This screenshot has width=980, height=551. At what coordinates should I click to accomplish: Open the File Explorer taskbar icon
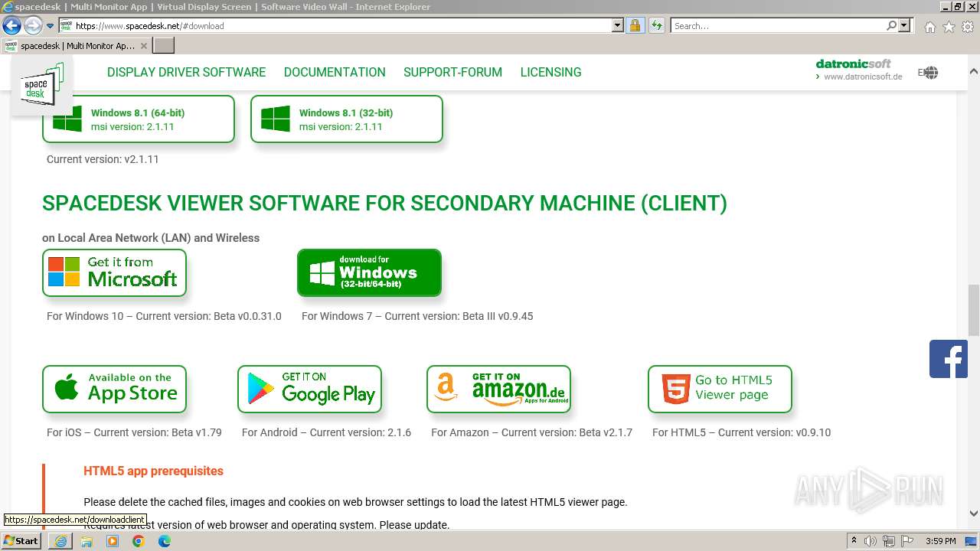[x=87, y=541]
